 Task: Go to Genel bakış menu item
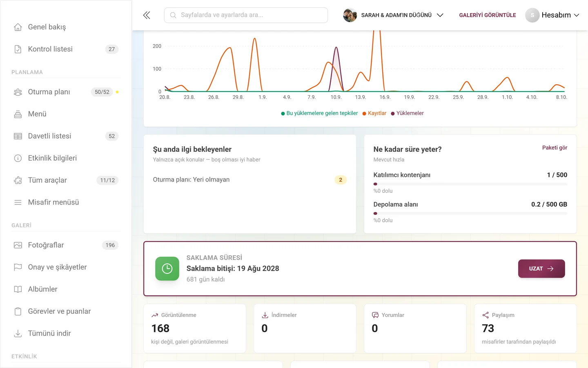pyautogui.click(x=66, y=27)
